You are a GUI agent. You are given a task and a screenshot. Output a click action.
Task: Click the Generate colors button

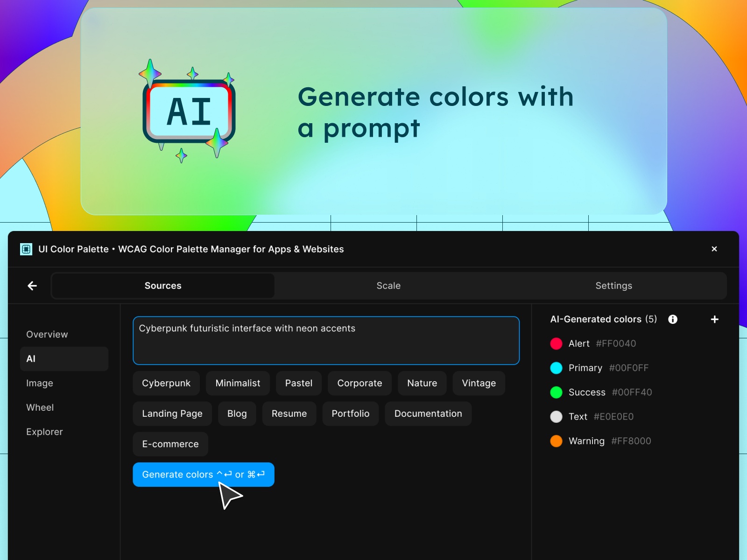pos(204,475)
